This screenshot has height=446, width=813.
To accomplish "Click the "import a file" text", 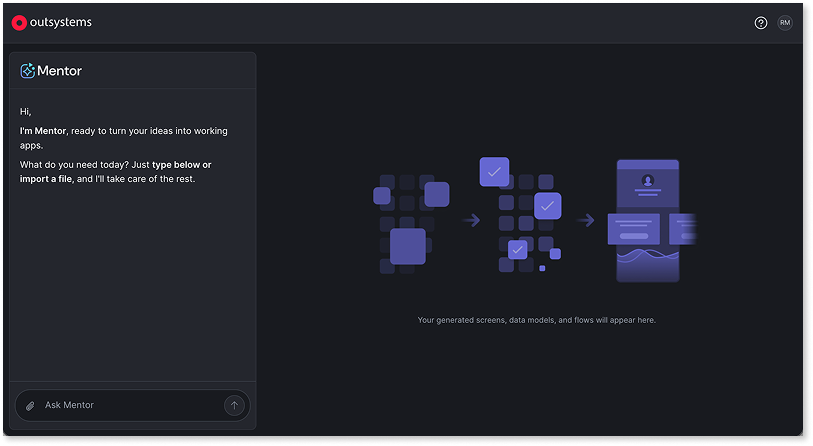I will click(x=46, y=179).
